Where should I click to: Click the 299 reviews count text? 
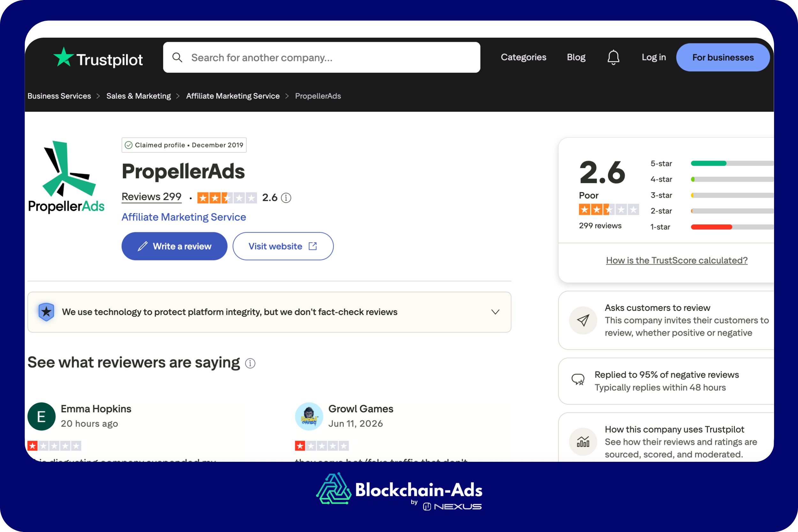600,226
